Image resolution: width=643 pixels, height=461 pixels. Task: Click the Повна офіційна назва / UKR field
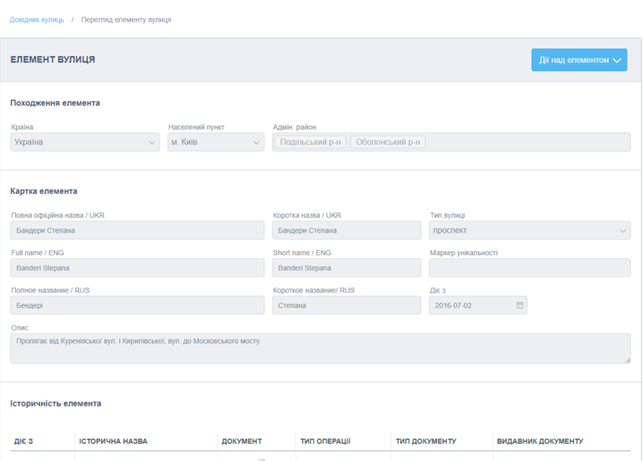point(137,230)
